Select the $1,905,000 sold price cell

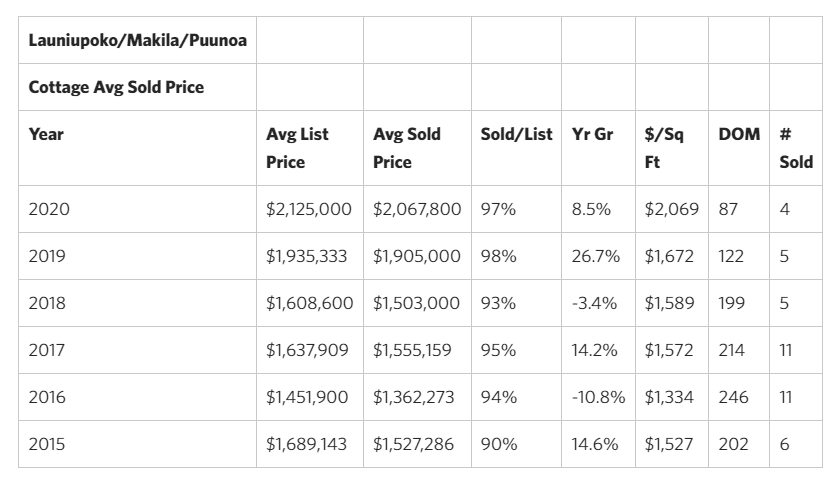click(416, 256)
